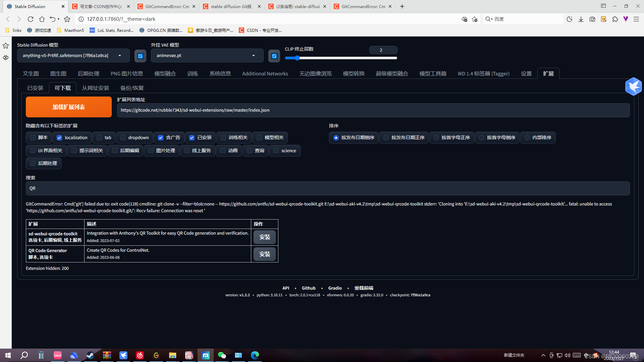
Task: Refresh the 外挂 VAE 模型 list
Action: point(274,56)
